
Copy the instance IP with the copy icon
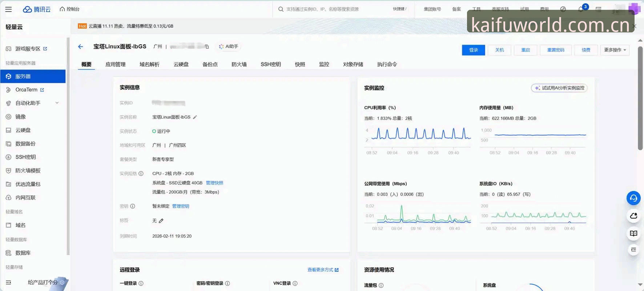207,47
